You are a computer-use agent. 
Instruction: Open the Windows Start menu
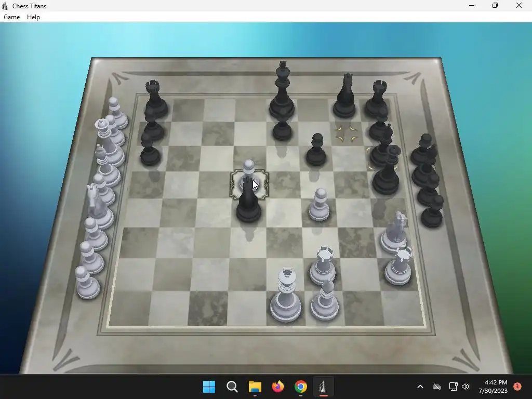(209, 387)
